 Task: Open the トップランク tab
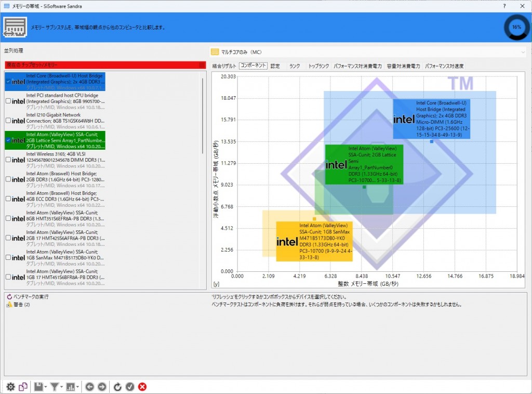[318, 66]
